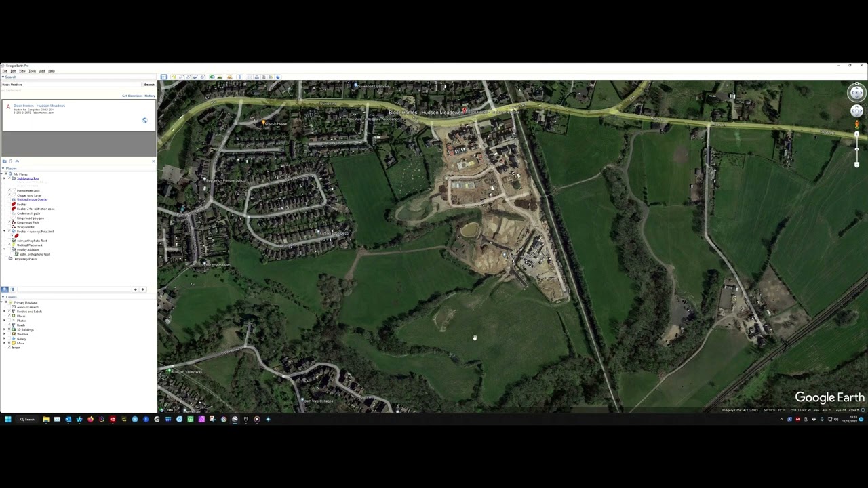868x488 pixels.
Task: Check the Weather layer
Action: pos(9,334)
